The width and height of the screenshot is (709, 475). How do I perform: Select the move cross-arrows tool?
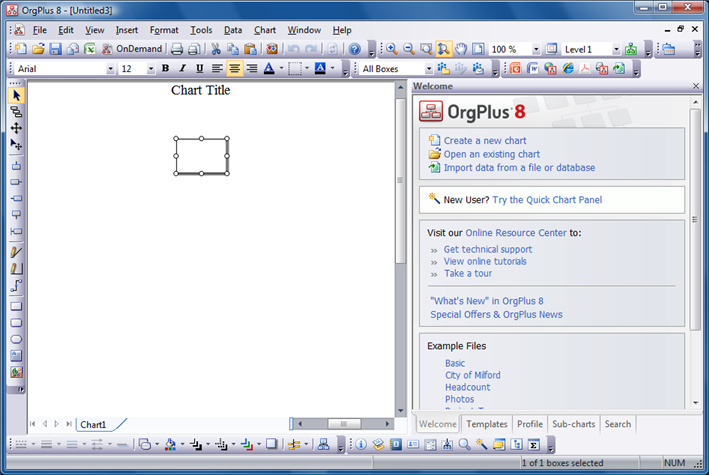coord(16,128)
